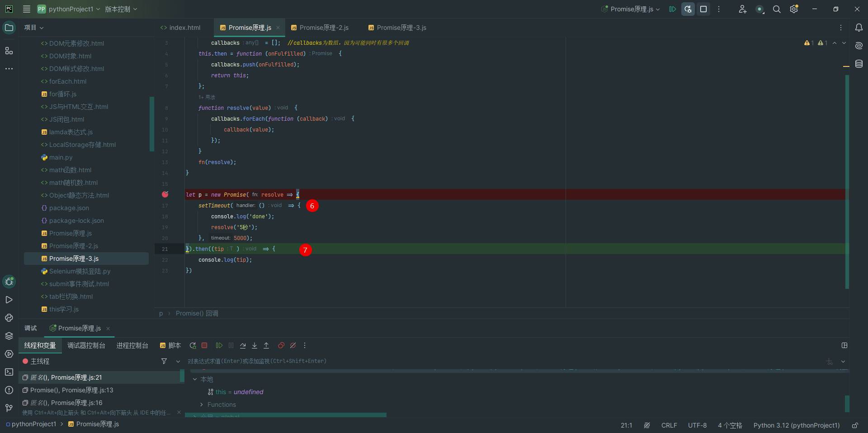Open the Database tool window icon

pyautogui.click(x=859, y=64)
